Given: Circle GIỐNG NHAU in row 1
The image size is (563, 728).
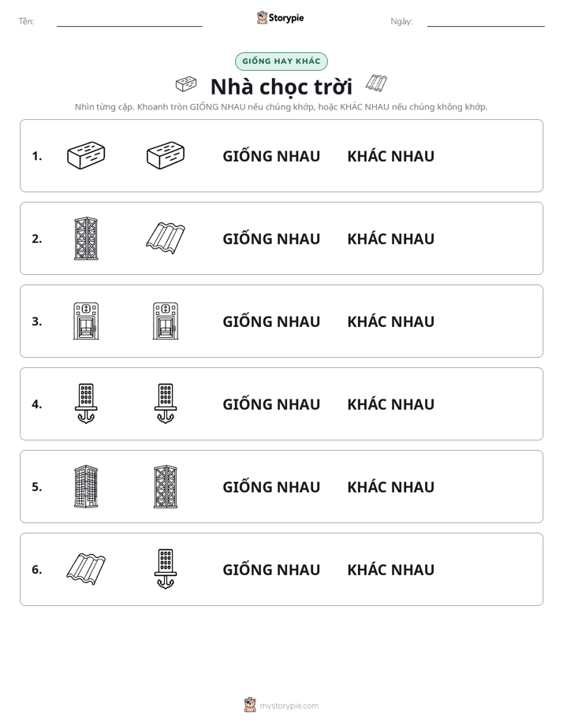Looking at the screenshot, I should point(271,156).
